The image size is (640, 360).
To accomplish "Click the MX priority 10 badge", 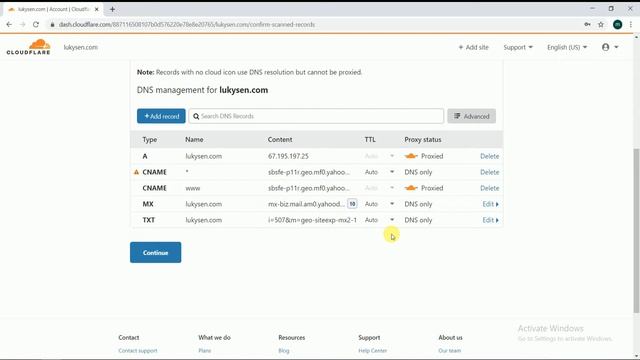I will (x=352, y=204).
